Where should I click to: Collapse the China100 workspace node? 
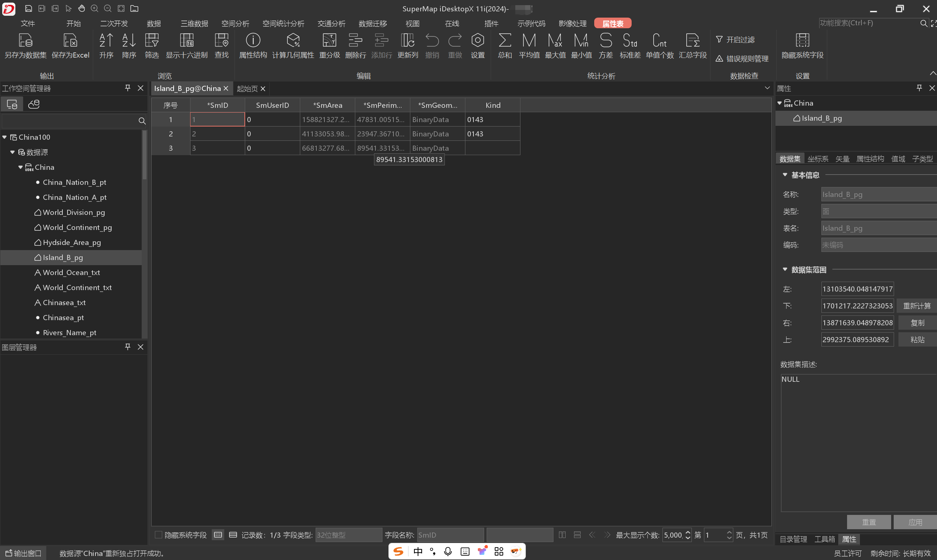tap(4, 137)
